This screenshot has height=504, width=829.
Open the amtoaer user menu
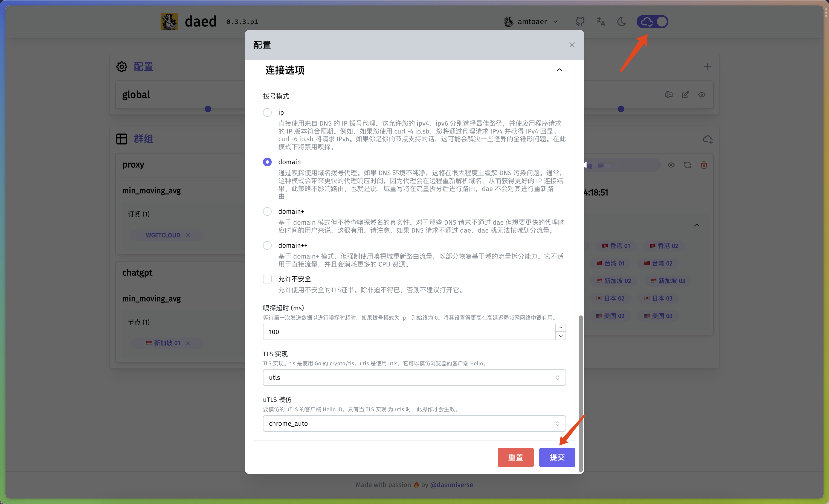pyautogui.click(x=531, y=22)
